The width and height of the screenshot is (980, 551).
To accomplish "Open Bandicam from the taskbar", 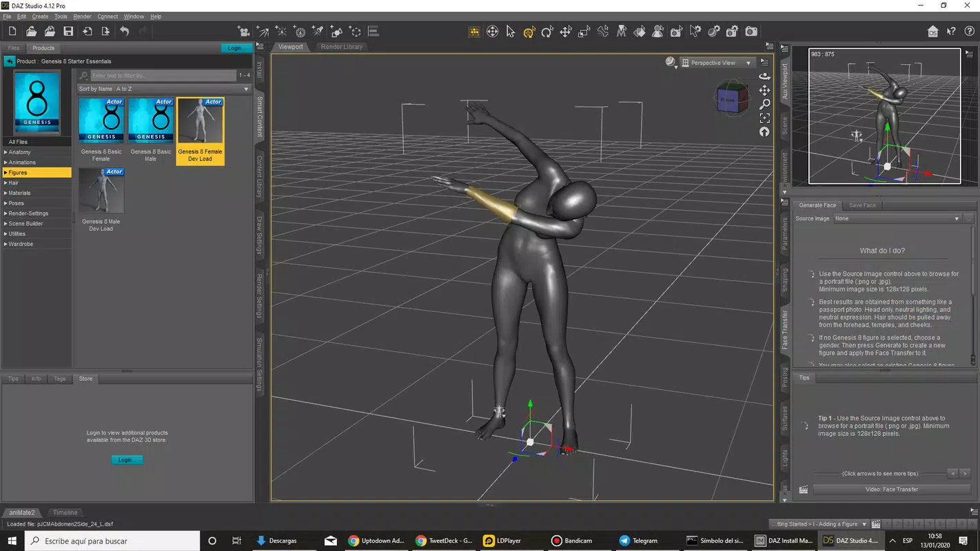I will (571, 541).
